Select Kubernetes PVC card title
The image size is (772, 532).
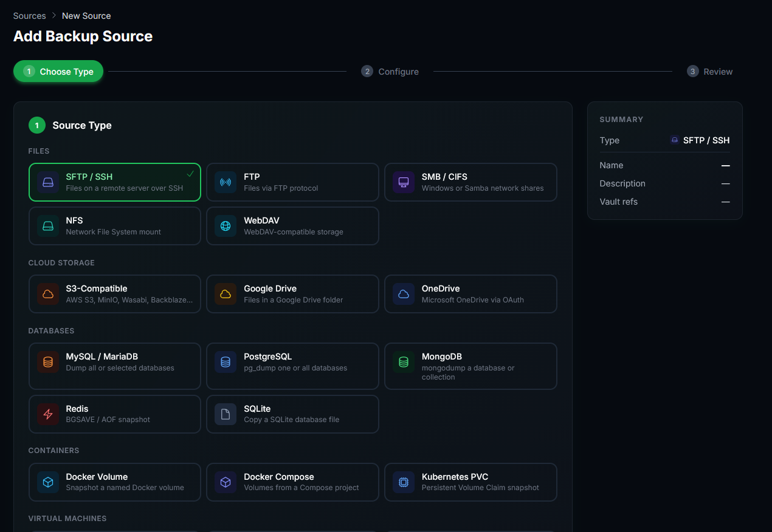coord(455,477)
